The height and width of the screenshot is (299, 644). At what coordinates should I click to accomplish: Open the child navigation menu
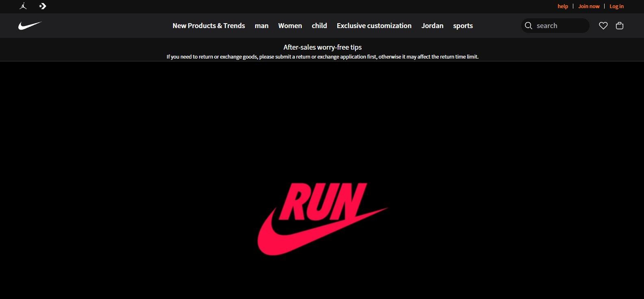coord(319,26)
